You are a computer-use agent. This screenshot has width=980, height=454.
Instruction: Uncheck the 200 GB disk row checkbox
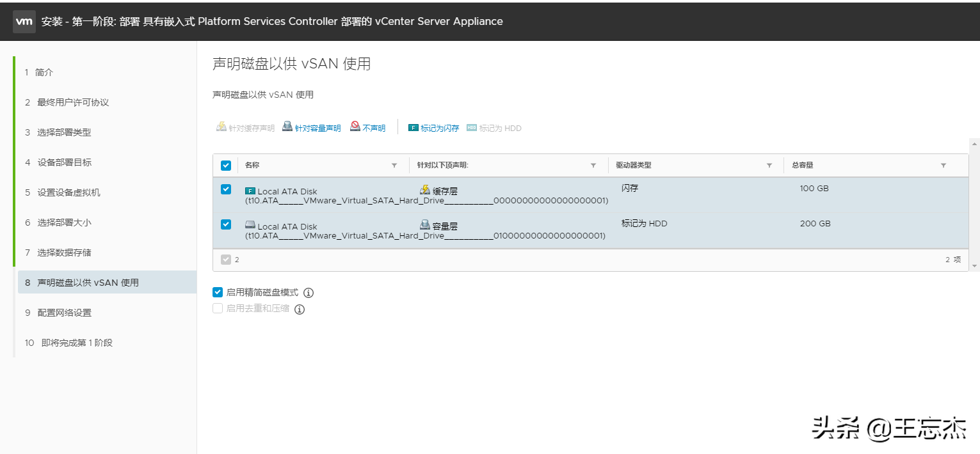click(x=226, y=224)
